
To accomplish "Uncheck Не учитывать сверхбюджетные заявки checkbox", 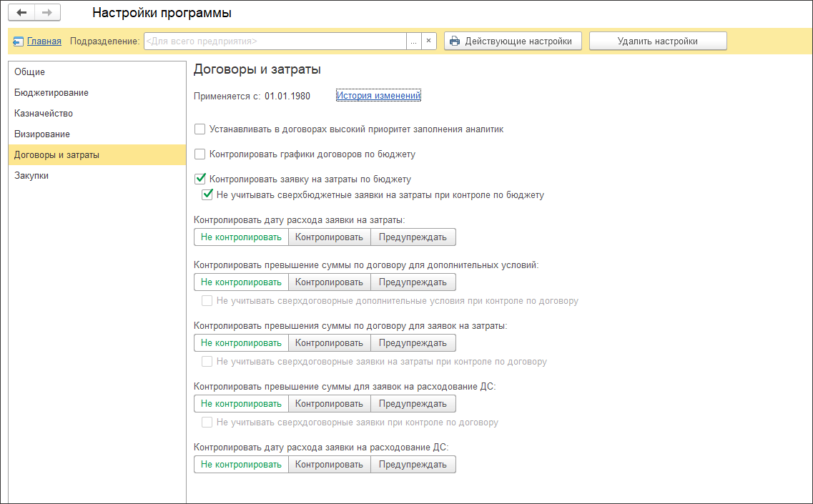I will tap(207, 194).
